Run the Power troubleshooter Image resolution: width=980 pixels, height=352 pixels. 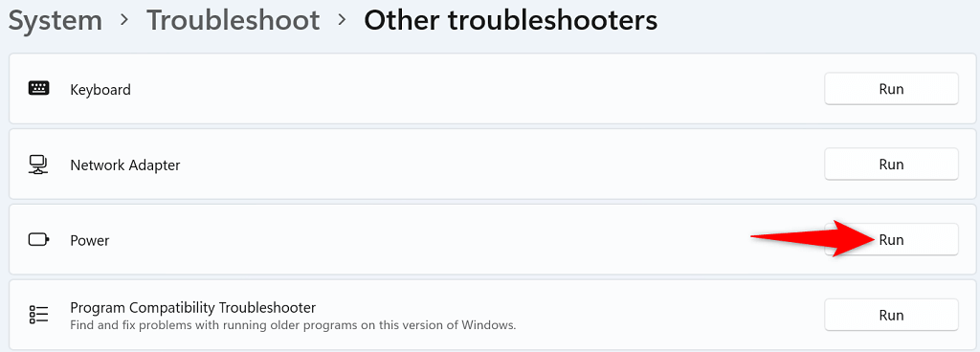(x=891, y=240)
